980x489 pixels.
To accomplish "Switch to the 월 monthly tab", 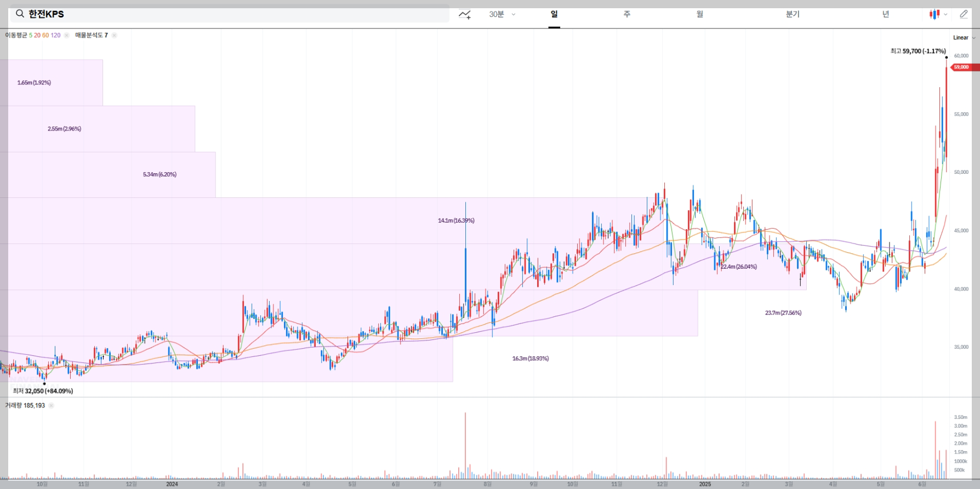I will pyautogui.click(x=700, y=14).
